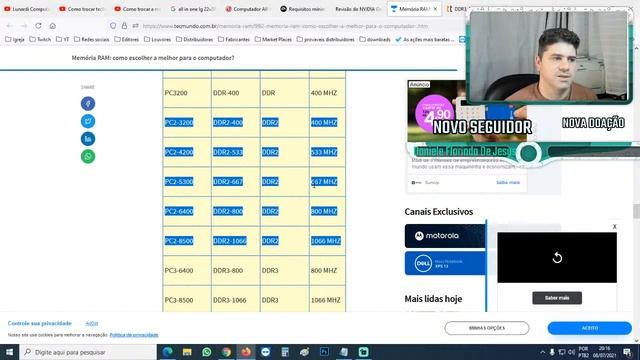Open the Redes sociais bookmarks folder

(x=91, y=40)
